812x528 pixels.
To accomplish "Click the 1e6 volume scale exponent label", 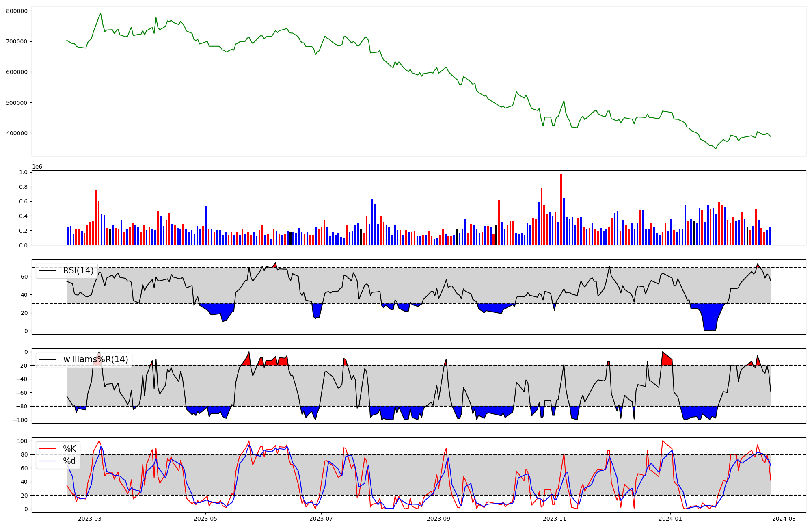I will (37, 167).
